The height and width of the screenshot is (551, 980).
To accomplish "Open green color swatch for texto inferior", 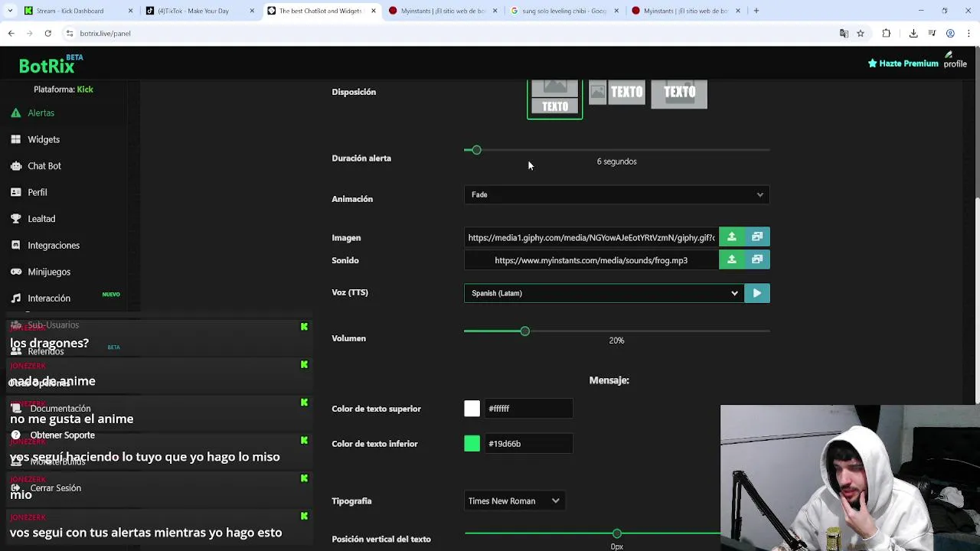I will click(472, 444).
